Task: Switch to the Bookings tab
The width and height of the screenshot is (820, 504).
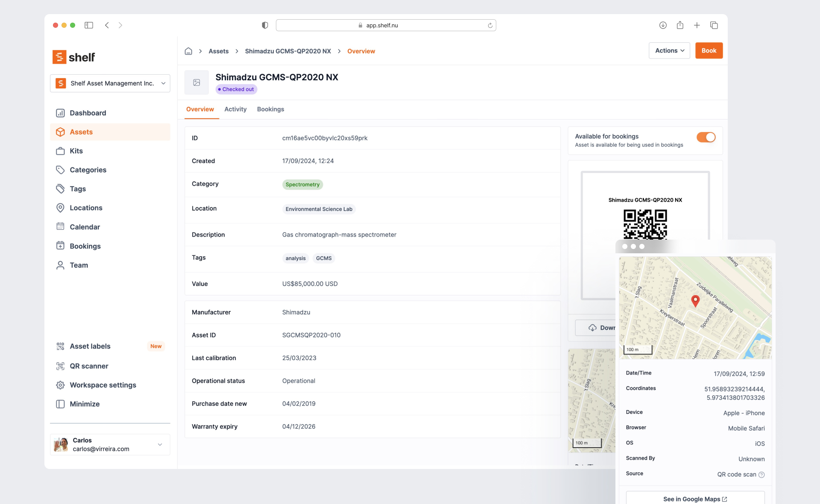Action: pyautogui.click(x=270, y=109)
